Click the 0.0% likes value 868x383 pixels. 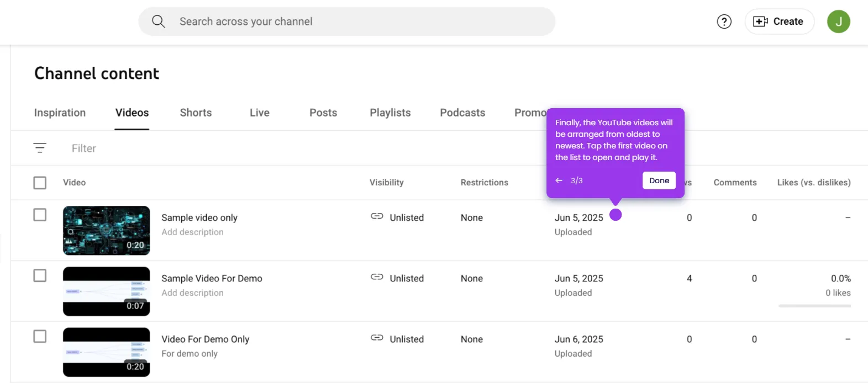(840, 278)
